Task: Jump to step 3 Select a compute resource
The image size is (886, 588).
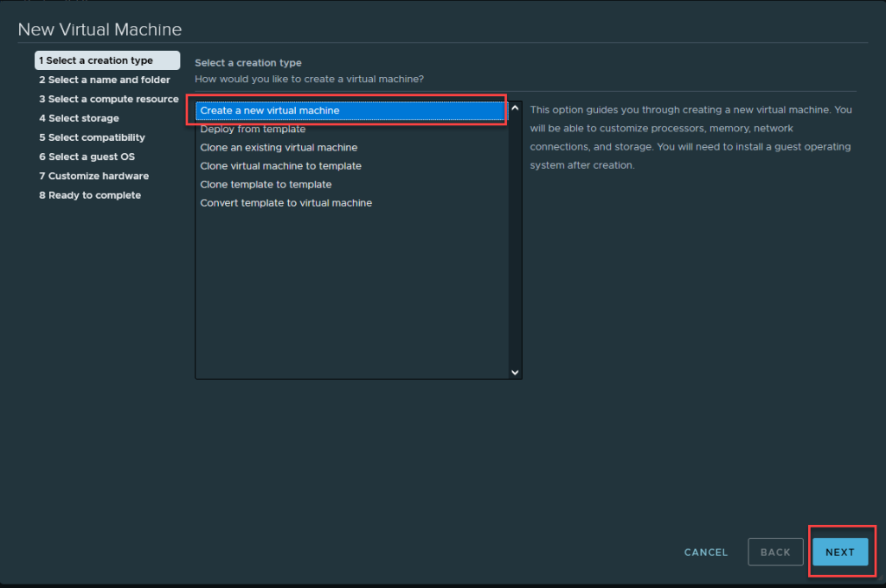Action: pos(108,99)
